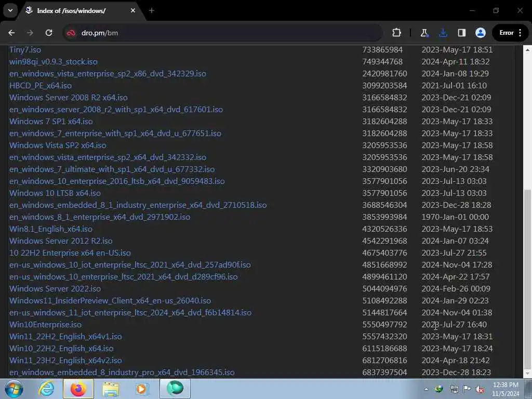Click Windows 7 SP1 x64.iso link
Screen dimensions: 532x399
[51, 122]
